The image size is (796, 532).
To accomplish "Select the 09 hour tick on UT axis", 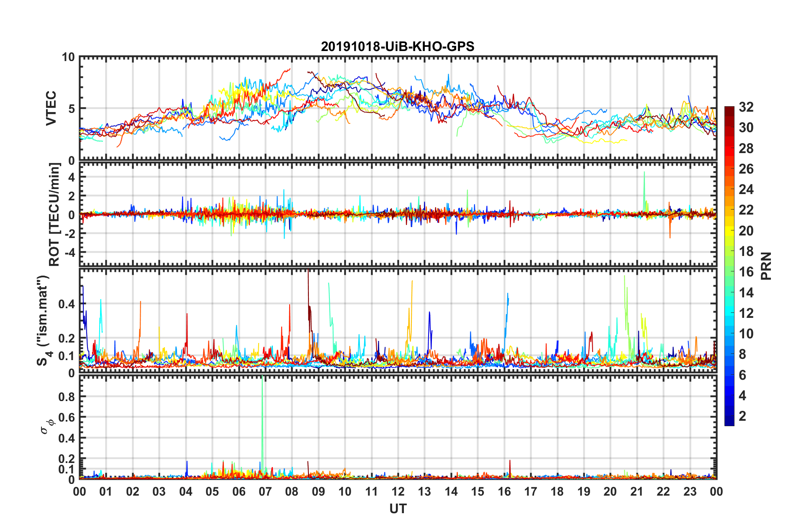I will [x=318, y=491].
